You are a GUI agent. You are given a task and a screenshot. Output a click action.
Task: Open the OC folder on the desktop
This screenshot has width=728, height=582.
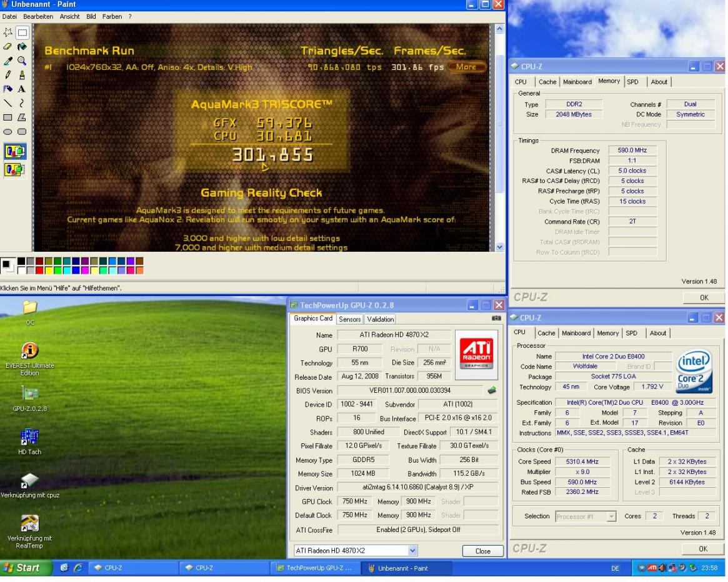(30, 312)
